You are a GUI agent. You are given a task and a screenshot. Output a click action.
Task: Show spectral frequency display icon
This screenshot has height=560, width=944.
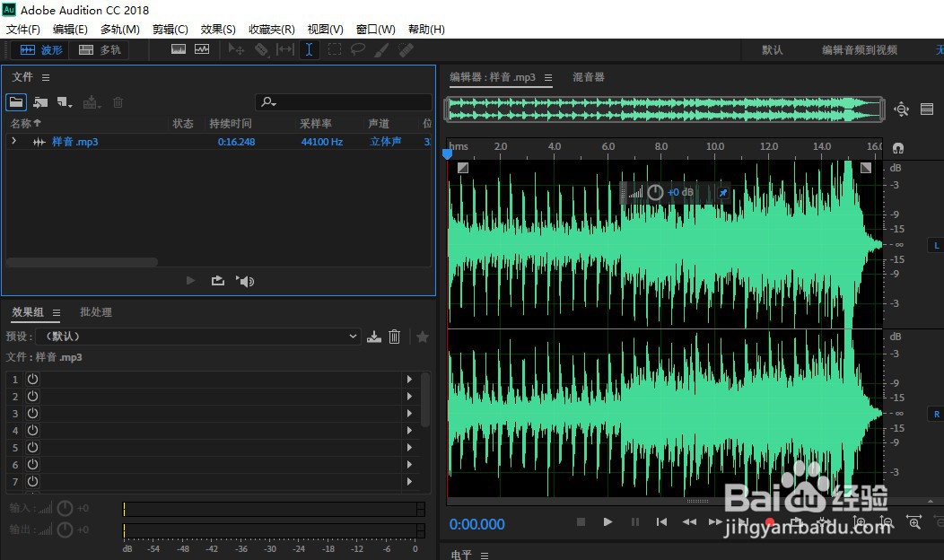(x=179, y=49)
